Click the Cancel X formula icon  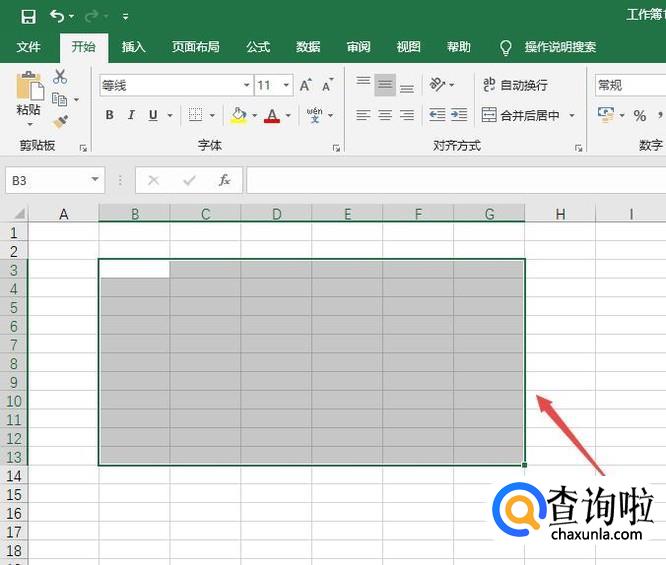click(x=154, y=181)
